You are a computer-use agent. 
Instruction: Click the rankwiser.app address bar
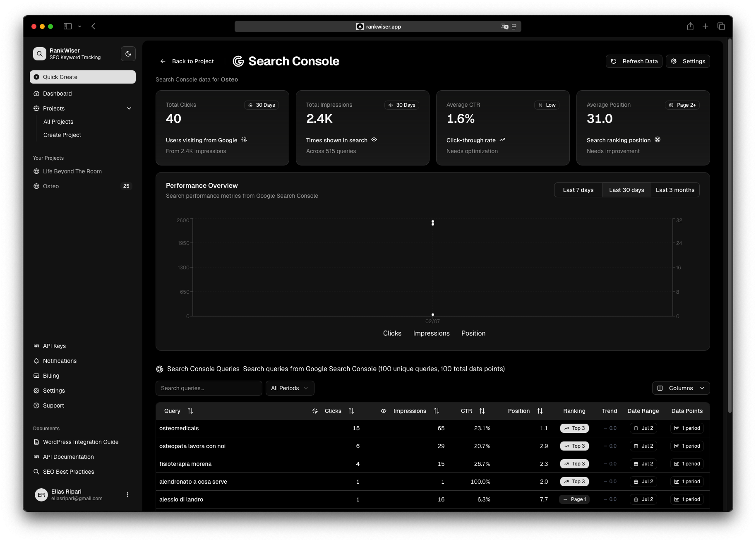[x=378, y=26]
